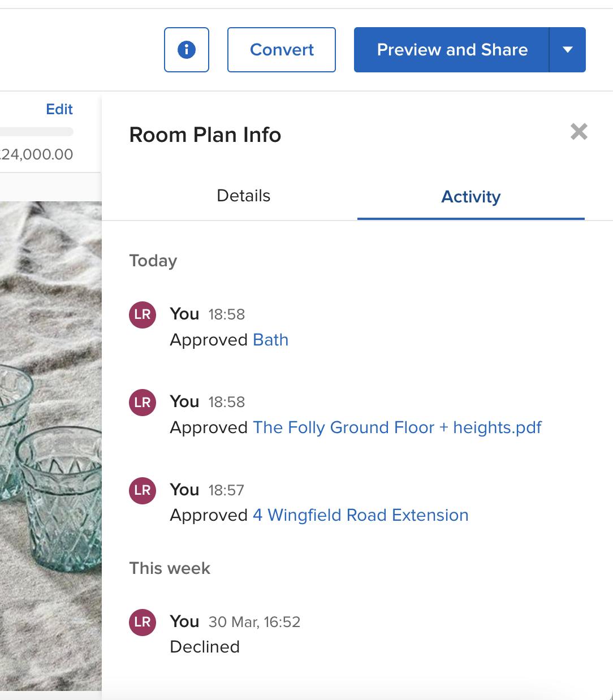Click the LR avatar beside The Folly approval
This screenshot has height=700, width=613.
[143, 403]
